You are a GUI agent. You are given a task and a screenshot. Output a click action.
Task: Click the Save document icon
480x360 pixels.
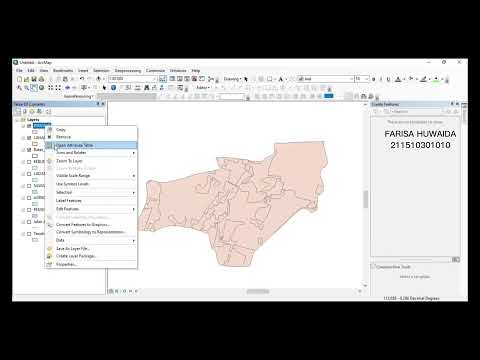pos(34,79)
